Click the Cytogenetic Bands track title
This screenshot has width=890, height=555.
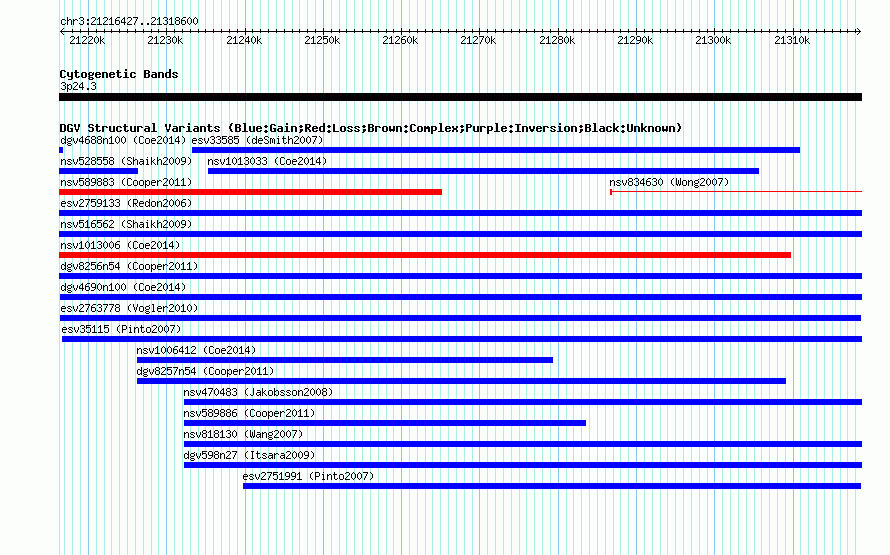click(x=119, y=74)
